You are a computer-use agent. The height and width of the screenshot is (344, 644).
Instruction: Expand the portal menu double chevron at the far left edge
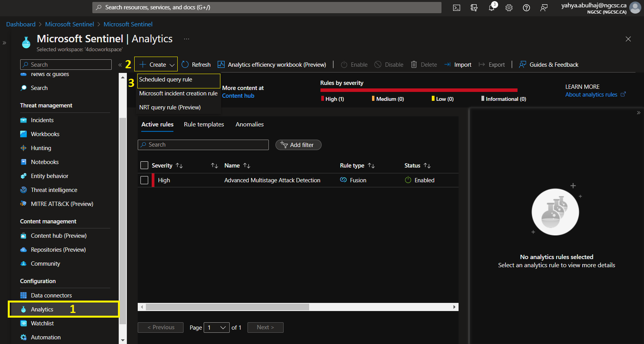click(5, 43)
